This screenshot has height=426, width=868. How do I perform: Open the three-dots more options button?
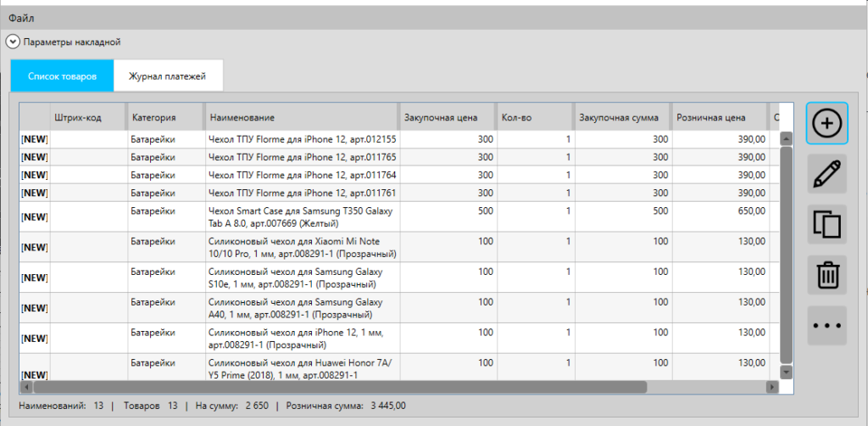click(826, 325)
